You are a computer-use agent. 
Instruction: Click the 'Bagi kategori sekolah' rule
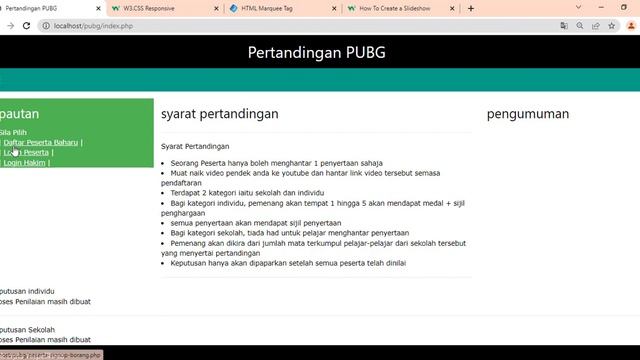coord(290,233)
